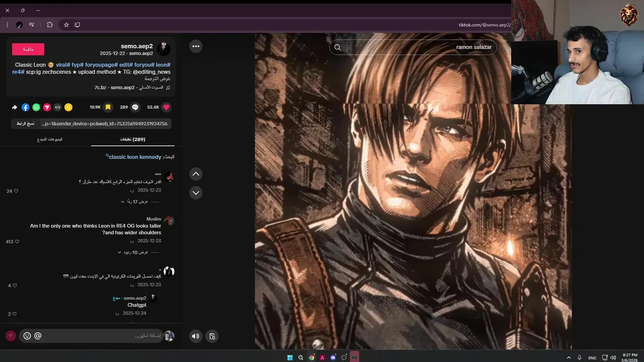Image resolution: width=644 pixels, height=362 pixels.
Task: Open OBS Studio from the taskbar
Action: pyautogui.click(x=344, y=357)
